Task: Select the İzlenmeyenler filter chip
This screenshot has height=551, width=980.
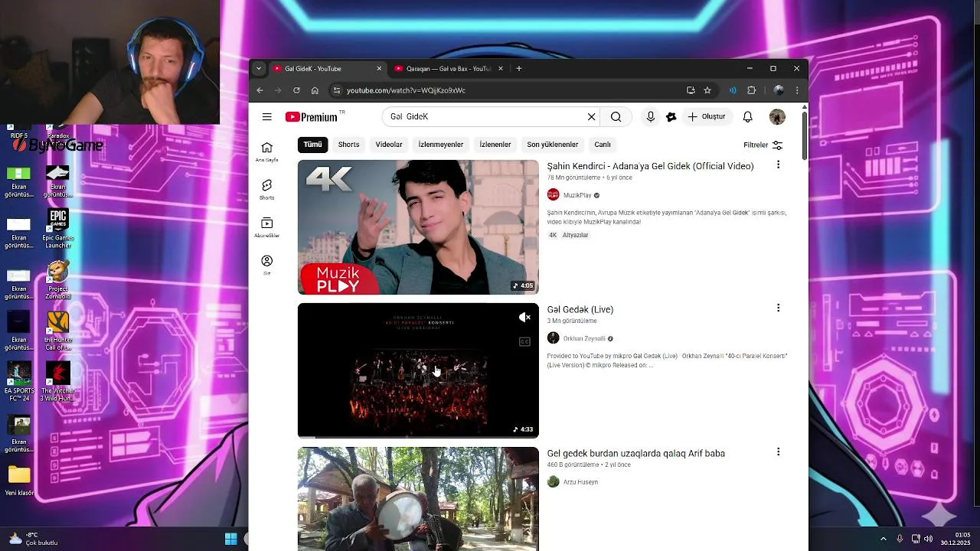Action: pyautogui.click(x=441, y=145)
